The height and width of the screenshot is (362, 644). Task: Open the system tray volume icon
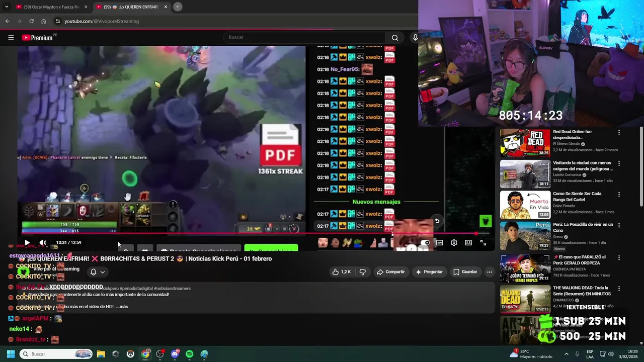(x=611, y=354)
